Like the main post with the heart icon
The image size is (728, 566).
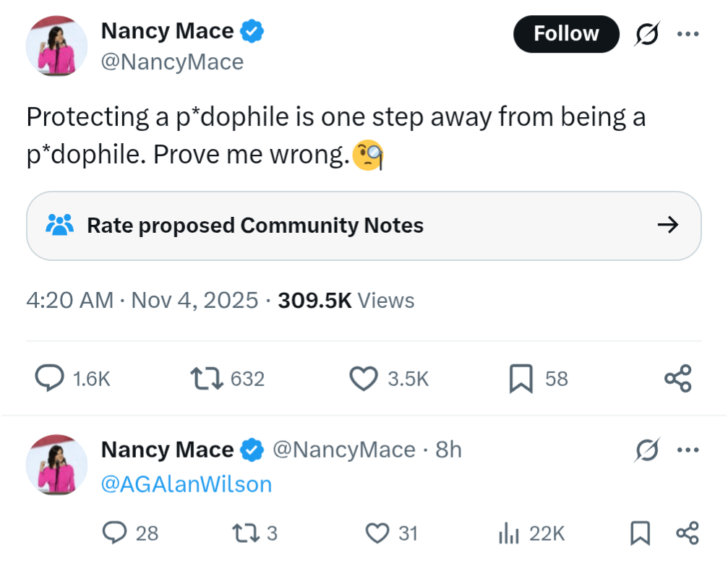tap(364, 379)
